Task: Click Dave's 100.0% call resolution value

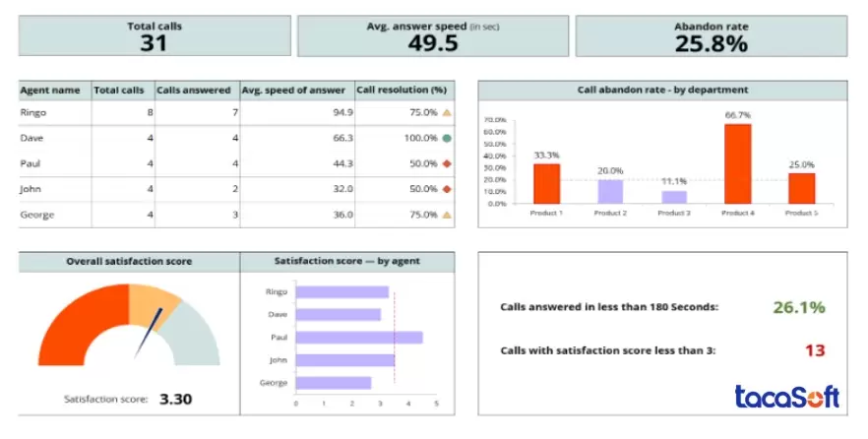Action: (x=421, y=138)
